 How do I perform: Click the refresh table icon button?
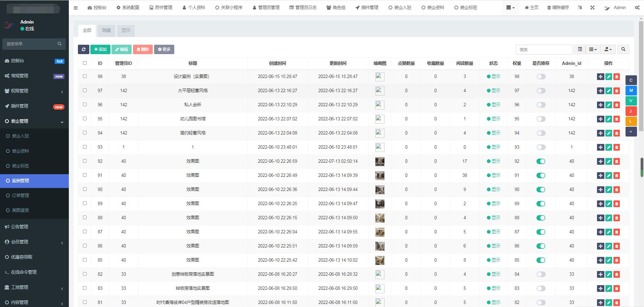[83, 49]
